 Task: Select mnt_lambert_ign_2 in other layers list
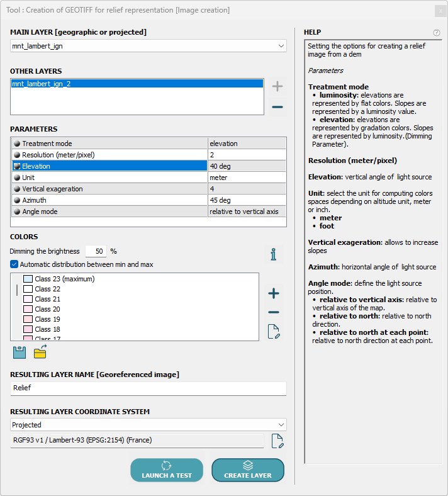pos(137,83)
